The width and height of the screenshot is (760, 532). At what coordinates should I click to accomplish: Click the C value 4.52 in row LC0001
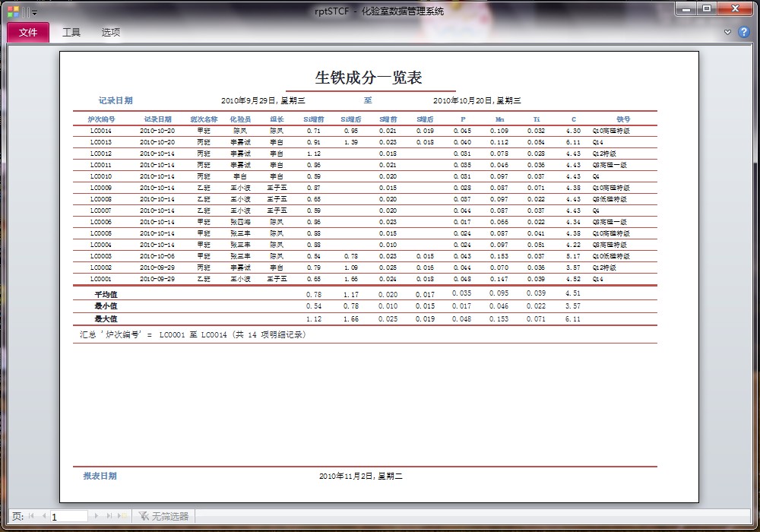[x=573, y=279]
